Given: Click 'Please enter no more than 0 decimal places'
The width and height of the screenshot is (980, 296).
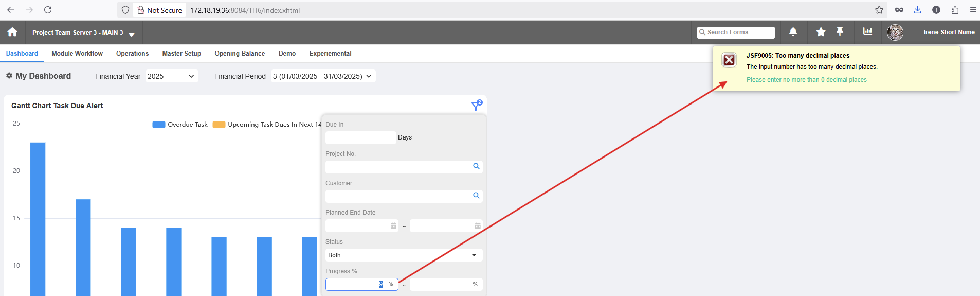Looking at the screenshot, I should click(806, 80).
